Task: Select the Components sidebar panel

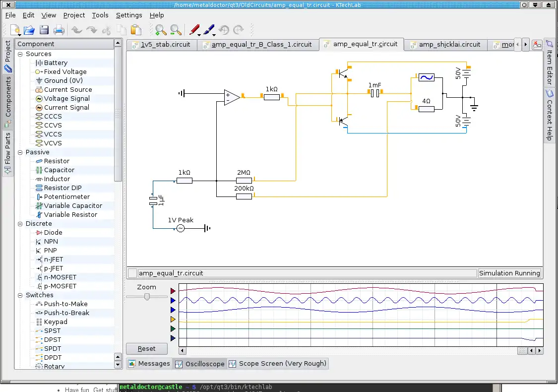Action: 8,101
